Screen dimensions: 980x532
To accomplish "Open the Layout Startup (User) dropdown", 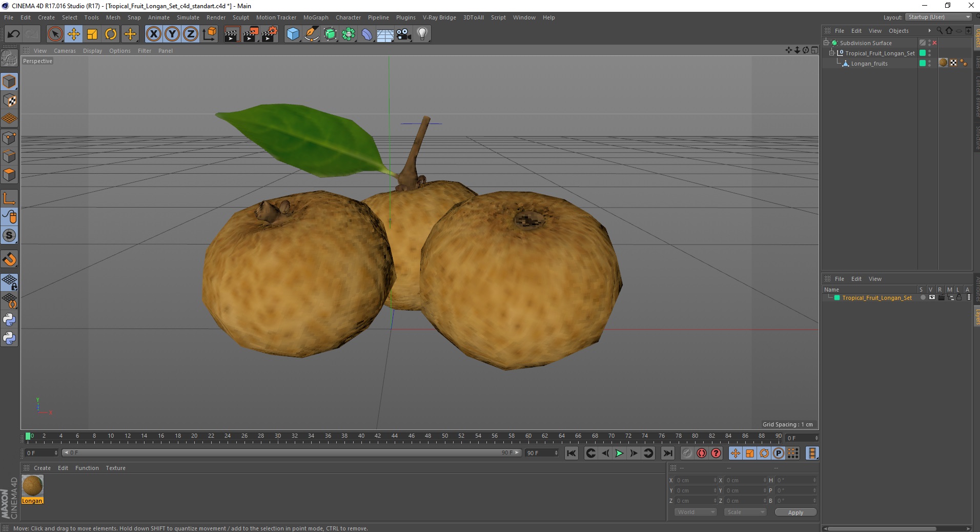I will 938,17.
